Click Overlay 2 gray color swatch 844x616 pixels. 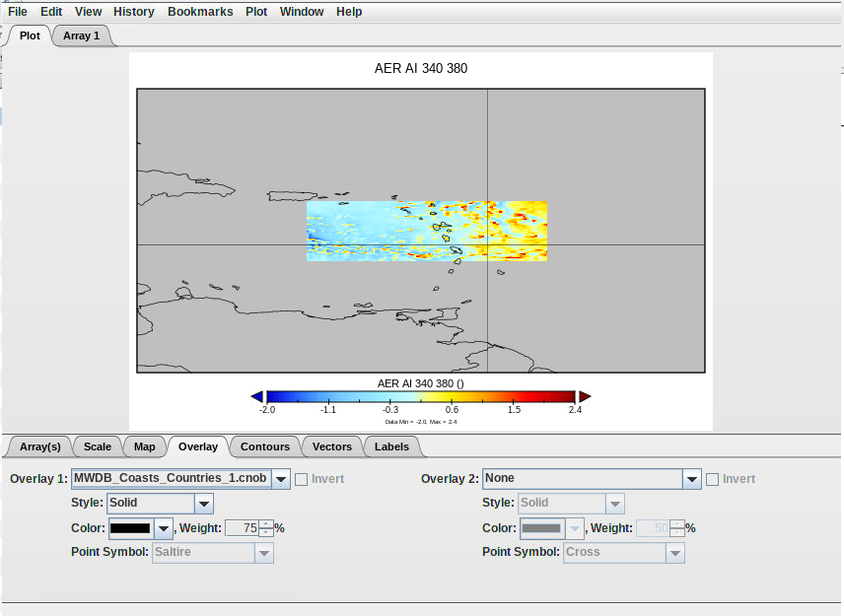(541, 528)
